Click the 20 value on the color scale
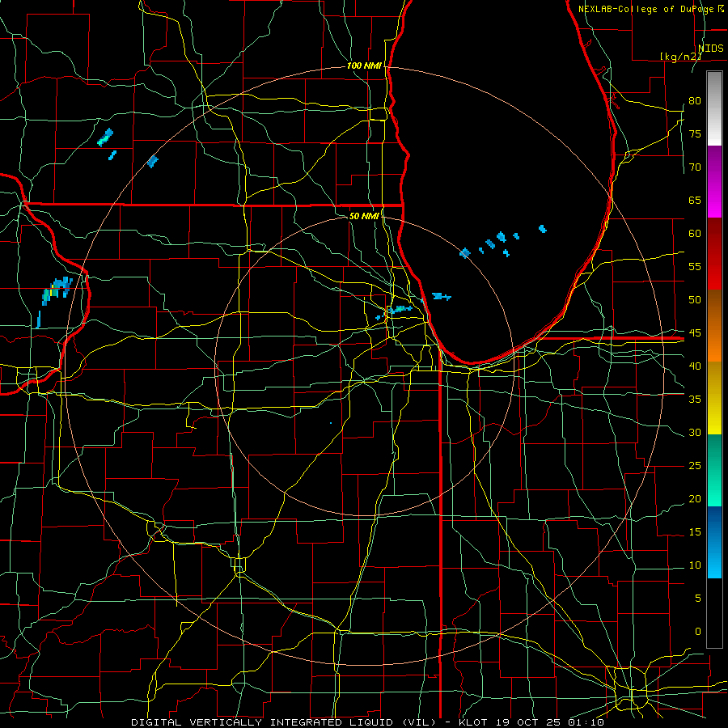728x728 pixels. (x=695, y=498)
